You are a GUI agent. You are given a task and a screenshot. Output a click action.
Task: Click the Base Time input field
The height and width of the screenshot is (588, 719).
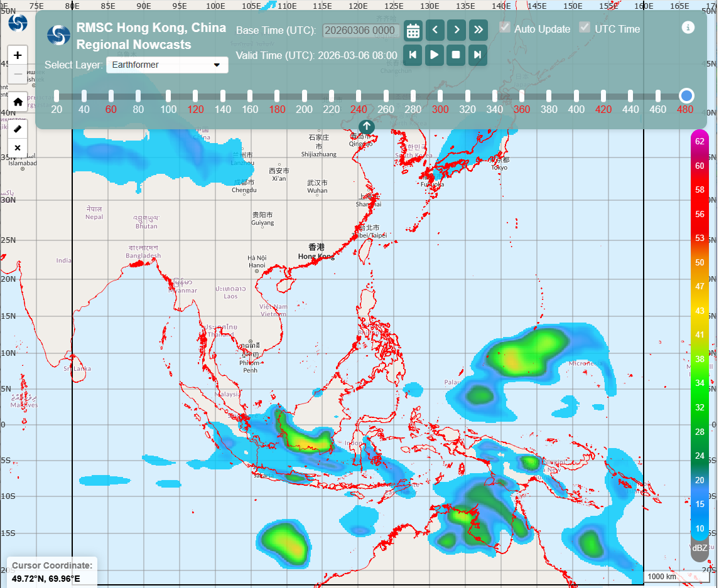360,30
